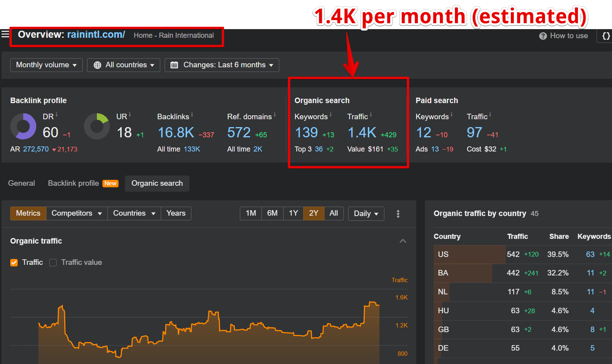Click the How to use link
Viewport: 612px width, 364px height.
point(569,36)
